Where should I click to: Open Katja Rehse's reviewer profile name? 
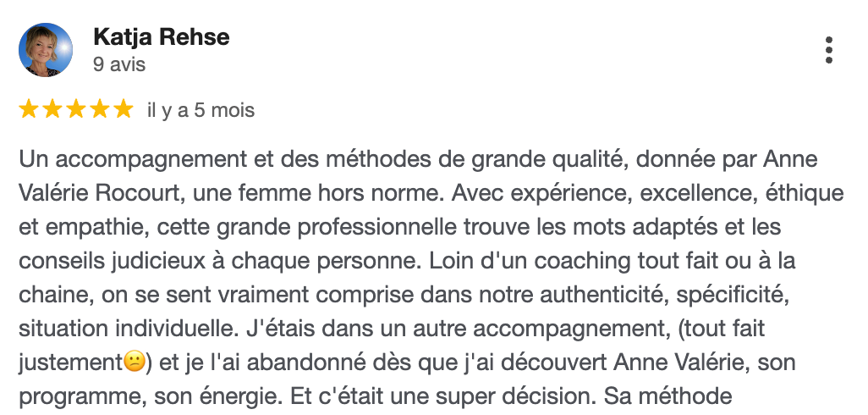click(161, 37)
